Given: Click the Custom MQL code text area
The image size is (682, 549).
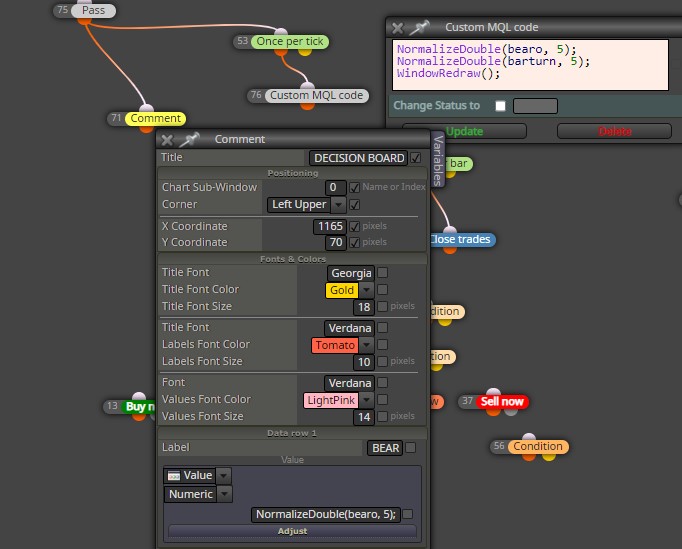Looking at the screenshot, I should pyautogui.click(x=530, y=65).
